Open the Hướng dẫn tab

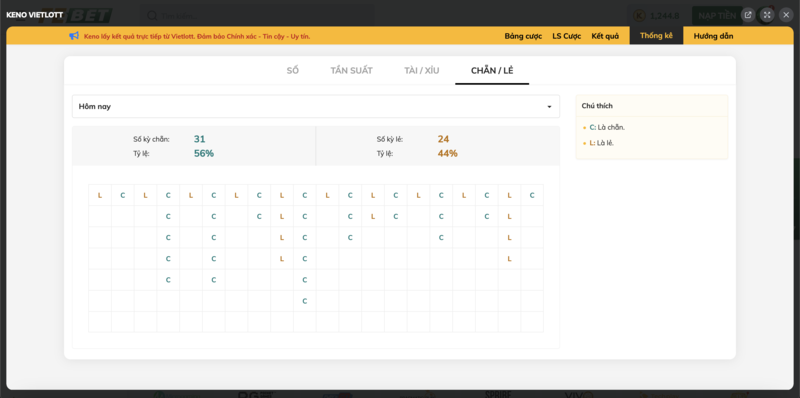713,36
